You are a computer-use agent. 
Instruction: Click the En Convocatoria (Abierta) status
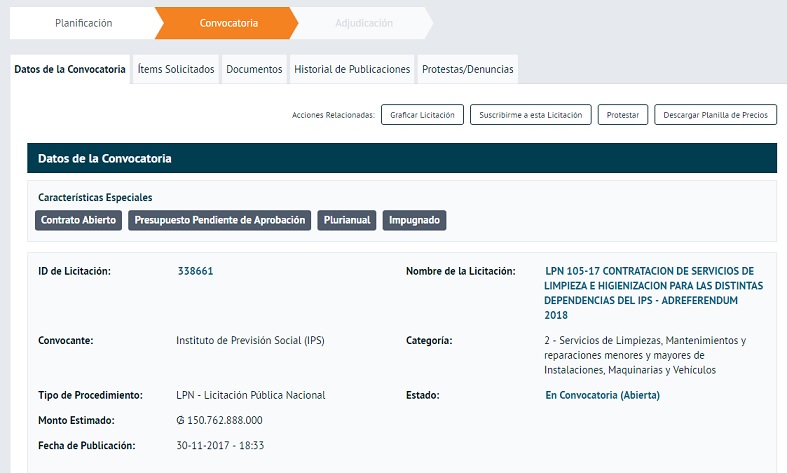[x=602, y=395]
